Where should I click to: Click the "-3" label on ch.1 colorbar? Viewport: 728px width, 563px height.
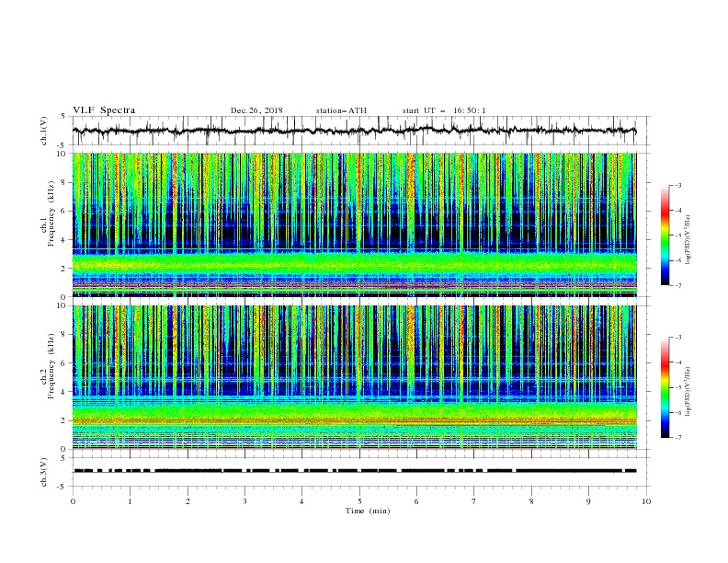click(677, 185)
